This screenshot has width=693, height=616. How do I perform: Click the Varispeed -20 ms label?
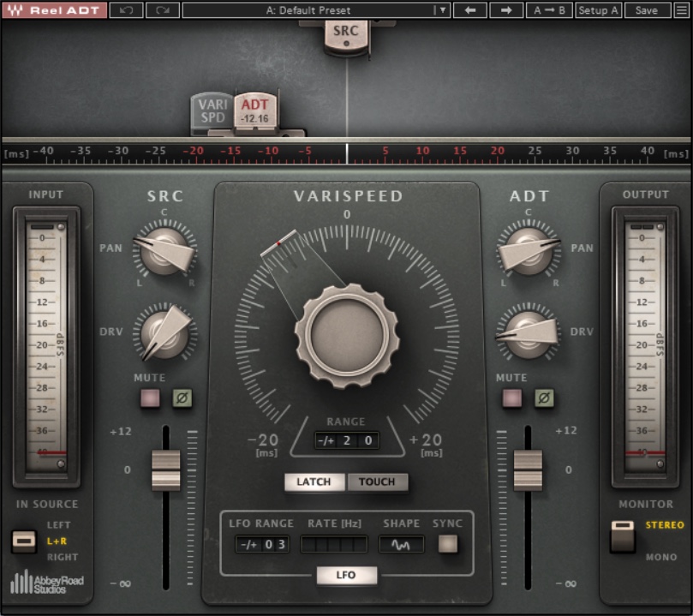[x=264, y=444]
